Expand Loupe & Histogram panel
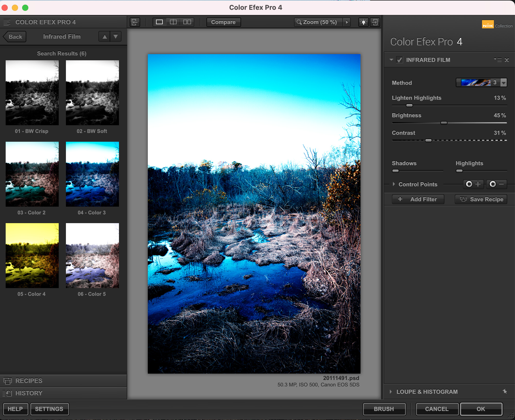 coord(391,392)
